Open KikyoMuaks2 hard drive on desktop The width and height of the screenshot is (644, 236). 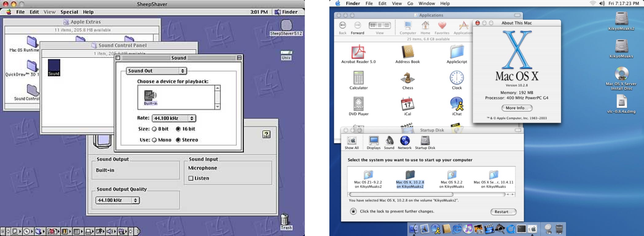pyautogui.click(x=621, y=21)
